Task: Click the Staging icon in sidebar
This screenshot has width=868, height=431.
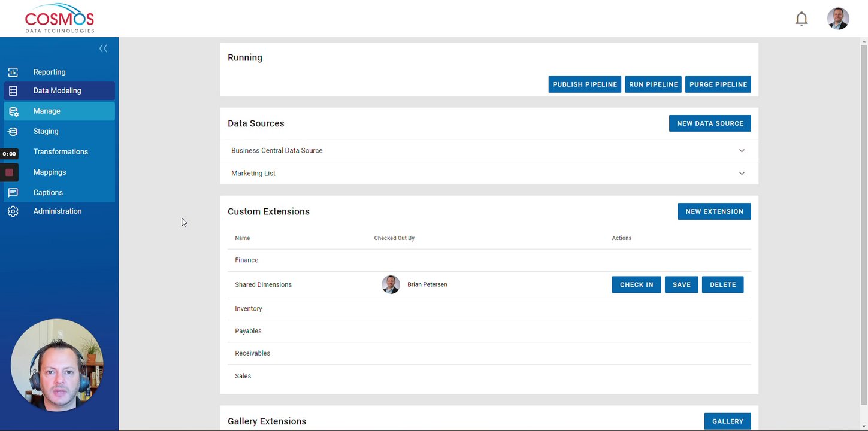Action: click(13, 132)
